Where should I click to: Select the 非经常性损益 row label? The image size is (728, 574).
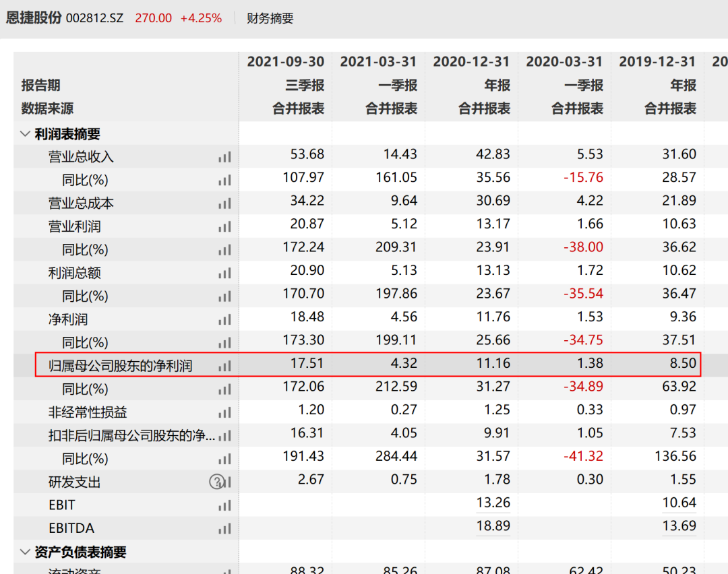tap(87, 412)
